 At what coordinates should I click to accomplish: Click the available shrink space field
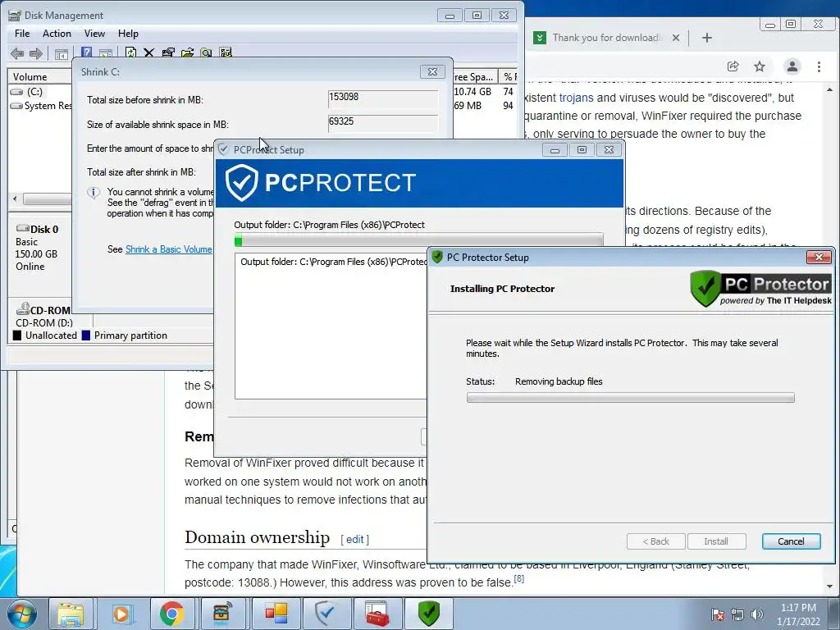[382, 123]
